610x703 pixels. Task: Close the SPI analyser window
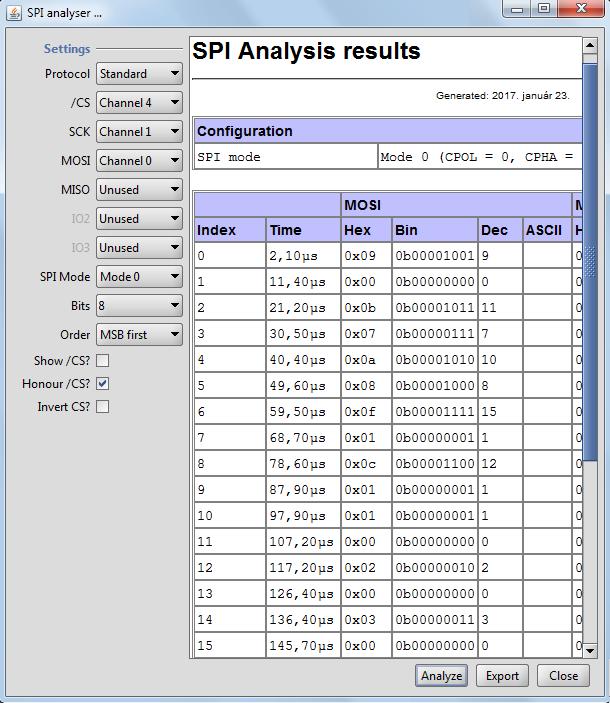[x=581, y=9]
